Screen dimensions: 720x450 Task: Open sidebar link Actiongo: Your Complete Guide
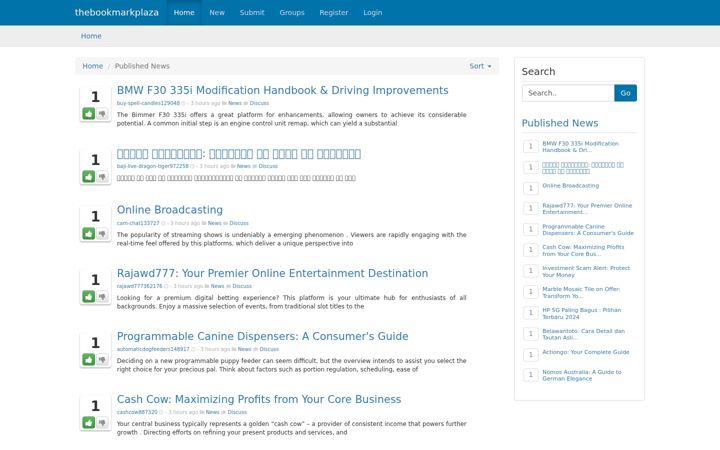click(585, 352)
